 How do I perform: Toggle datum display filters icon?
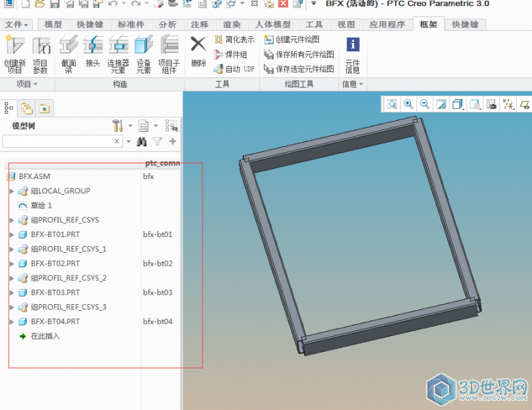click(508, 104)
